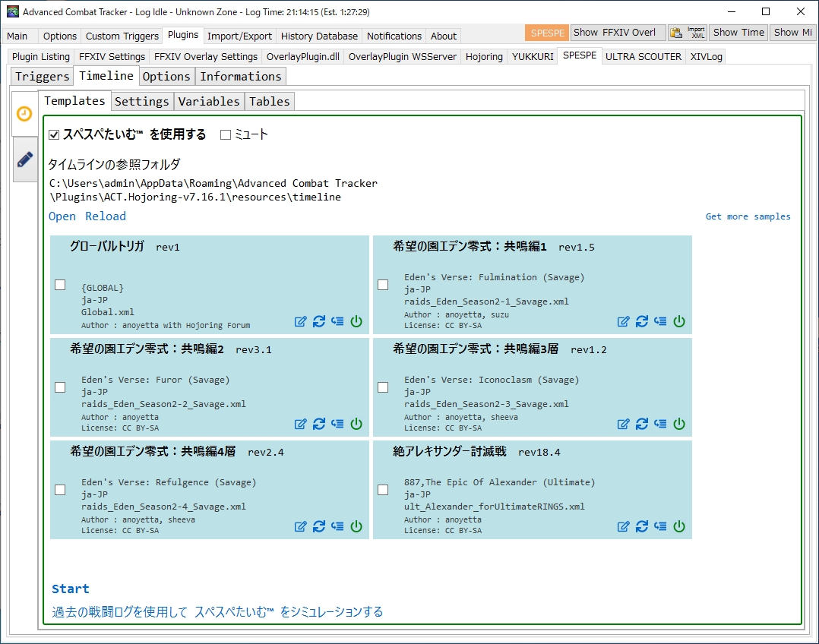Show the list view of グローバルトリガ

point(337,321)
